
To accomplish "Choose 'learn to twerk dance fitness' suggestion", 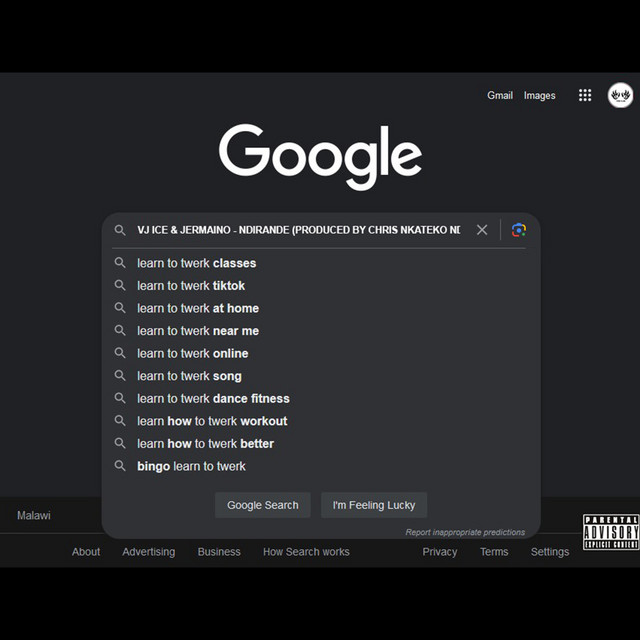I will (x=213, y=398).
